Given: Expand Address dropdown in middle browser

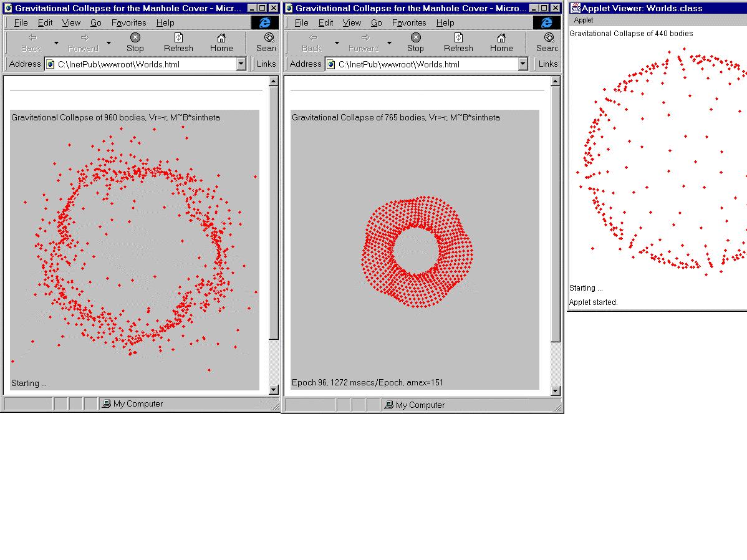Looking at the screenshot, I should pyautogui.click(x=523, y=64).
